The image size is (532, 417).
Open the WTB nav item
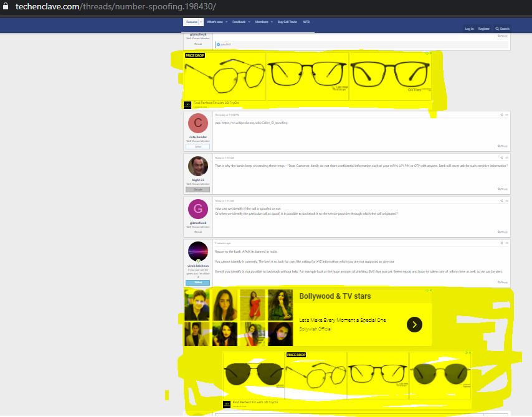click(306, 22)
